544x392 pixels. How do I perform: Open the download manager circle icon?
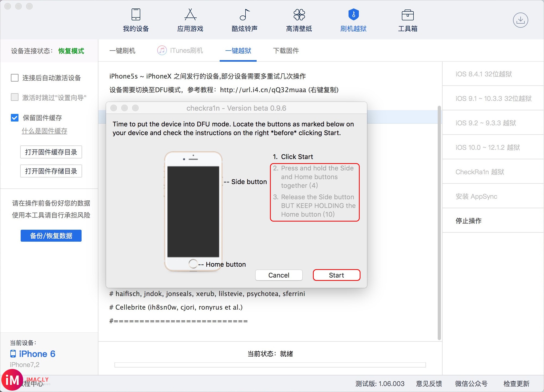point(520,20)
